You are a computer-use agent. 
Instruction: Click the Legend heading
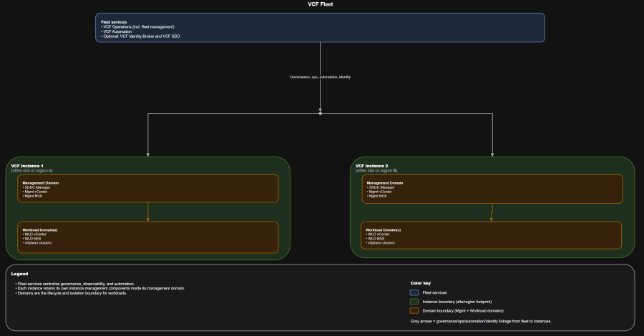(x=19, y=274)
